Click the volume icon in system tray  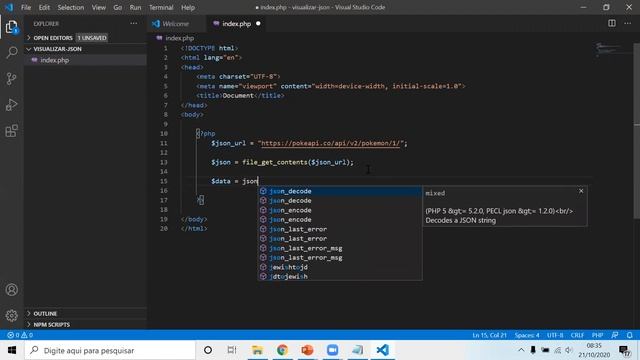(569, 350)
